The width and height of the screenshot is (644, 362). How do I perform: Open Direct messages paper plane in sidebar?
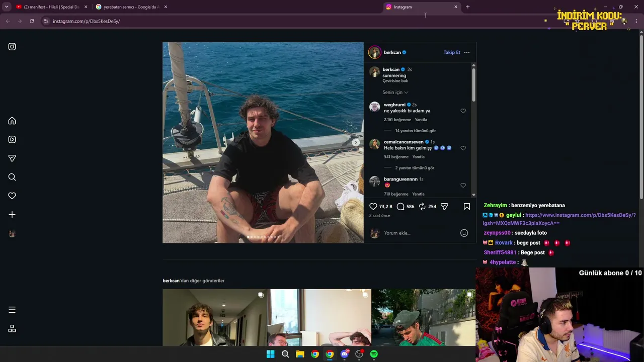(x=12, y=158)
